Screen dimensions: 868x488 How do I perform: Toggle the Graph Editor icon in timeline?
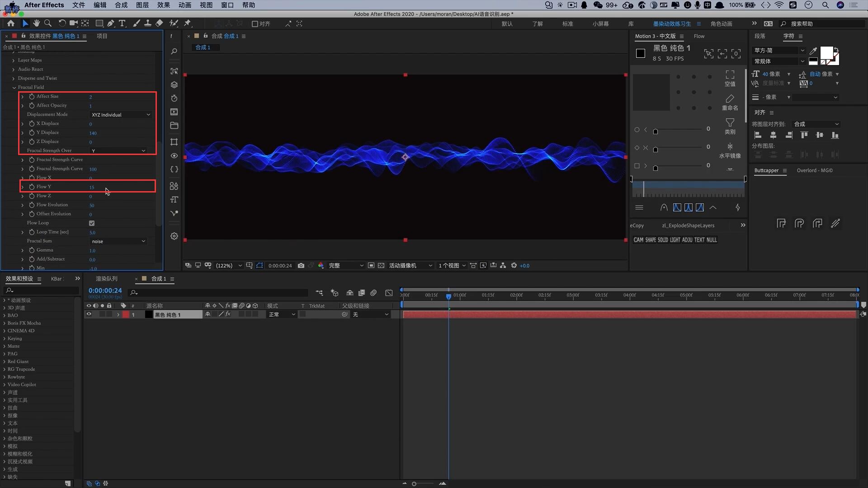389,293
